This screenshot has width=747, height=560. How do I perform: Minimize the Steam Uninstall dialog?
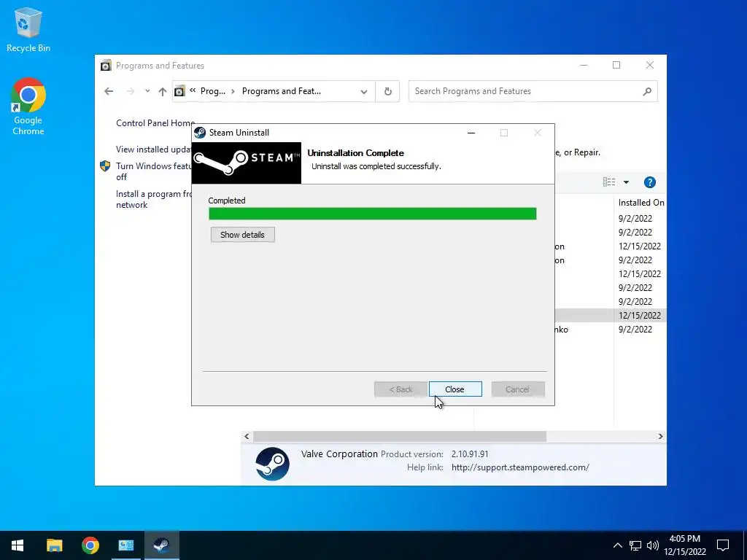tap(471, 133)
